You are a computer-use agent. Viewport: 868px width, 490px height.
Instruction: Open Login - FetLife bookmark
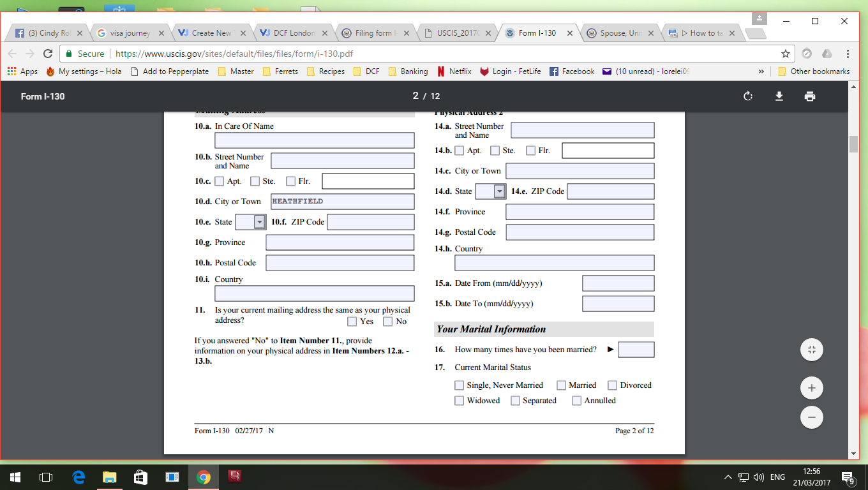tap(510, 71)
